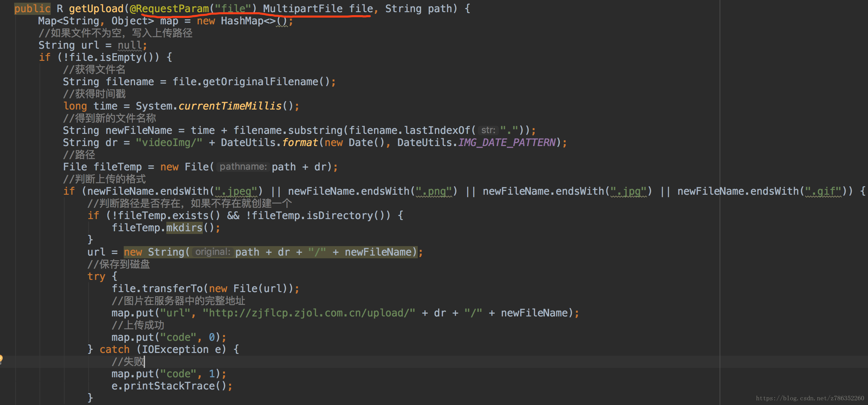The height and width of the screenshot is (405, 868).
Task: Click the "videoImg/" string literal
Action: (169, 143)
